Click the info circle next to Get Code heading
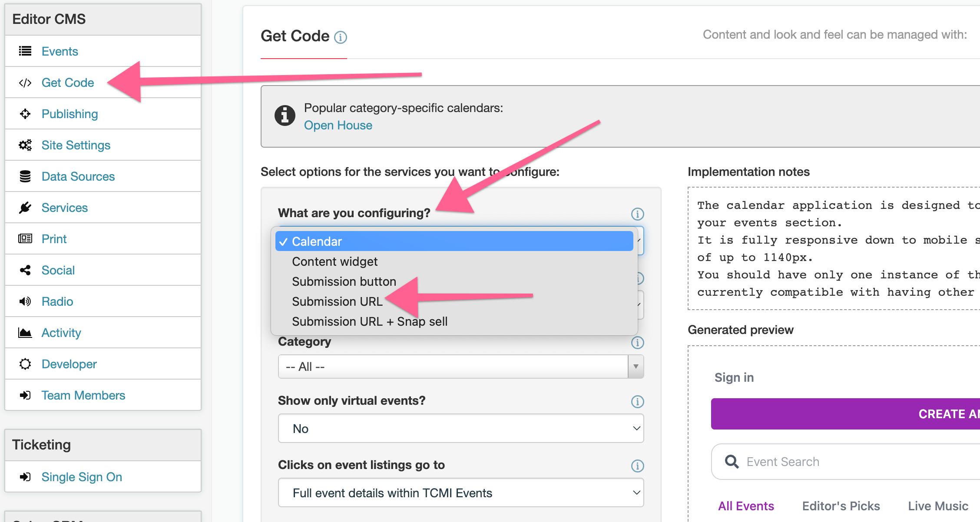980x522 pixels. [341, 37]
